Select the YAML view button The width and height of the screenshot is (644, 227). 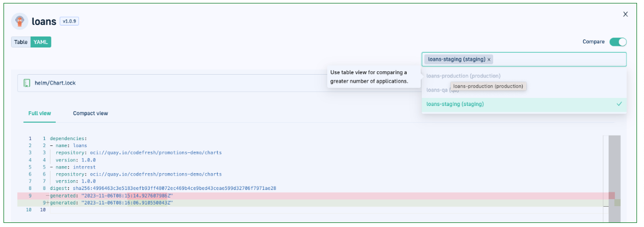(x=41, y=42)
